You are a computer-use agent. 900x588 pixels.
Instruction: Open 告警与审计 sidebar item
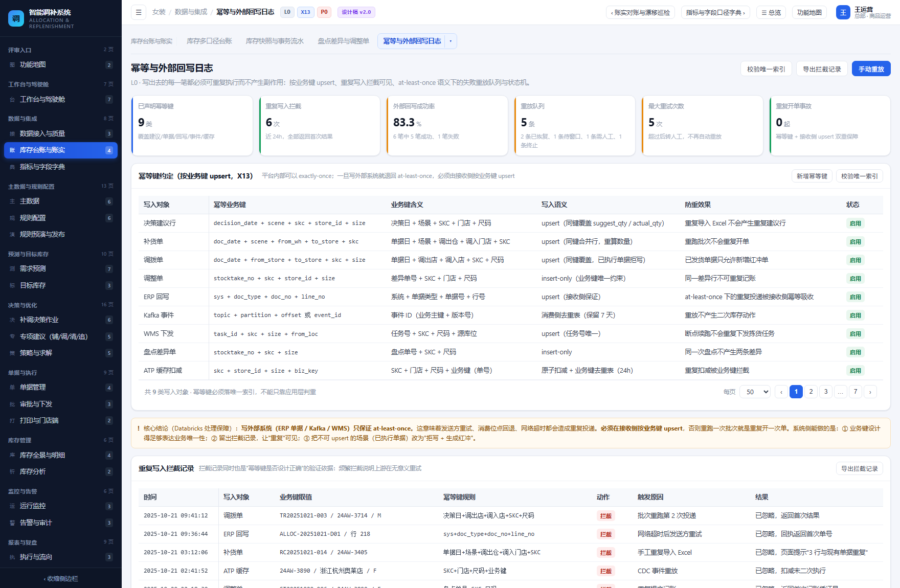(x=61, y=523)
